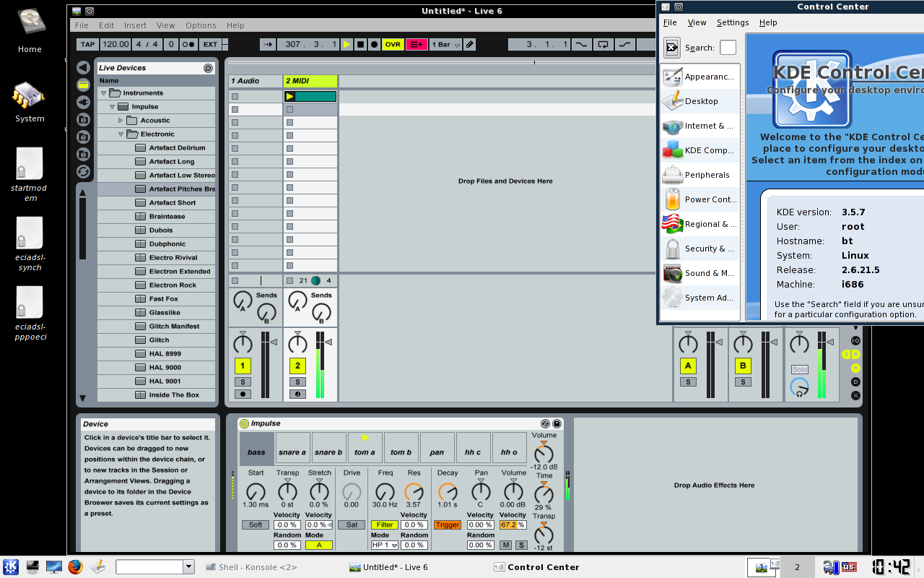
Task: Solo track 1 with its S button
Action: (243, 381)
